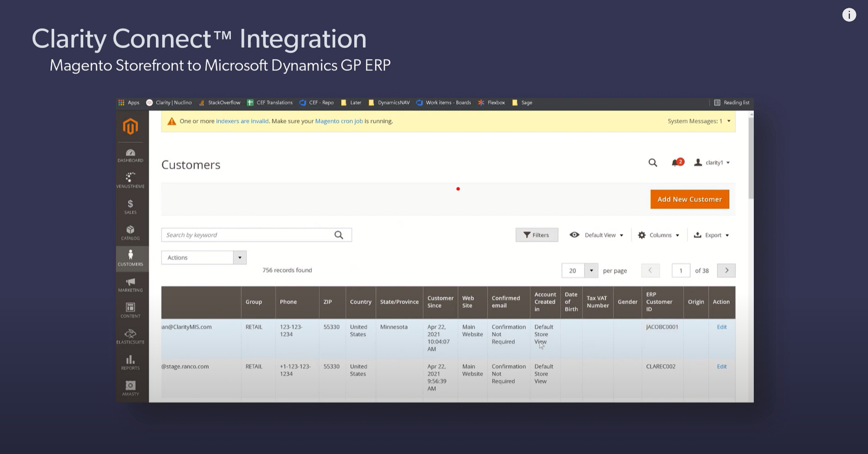
Task: Click the Filters button
Action: [536, 235]
